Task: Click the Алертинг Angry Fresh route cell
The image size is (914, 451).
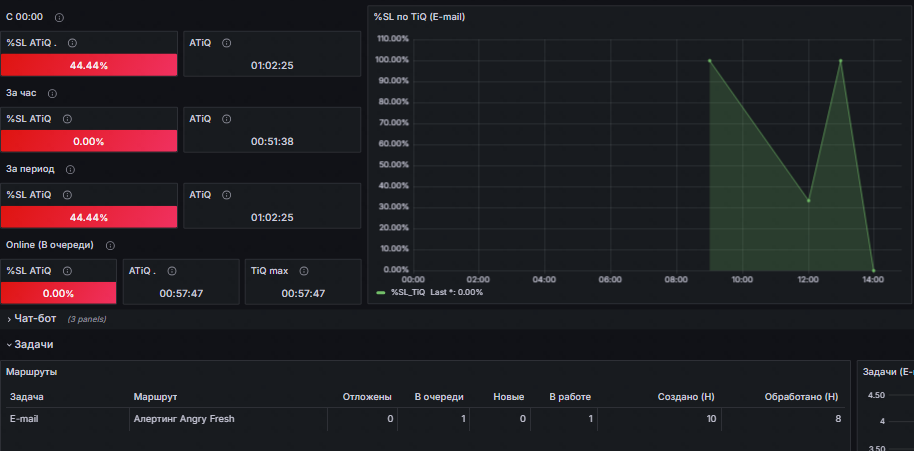Action: point(184,419)
